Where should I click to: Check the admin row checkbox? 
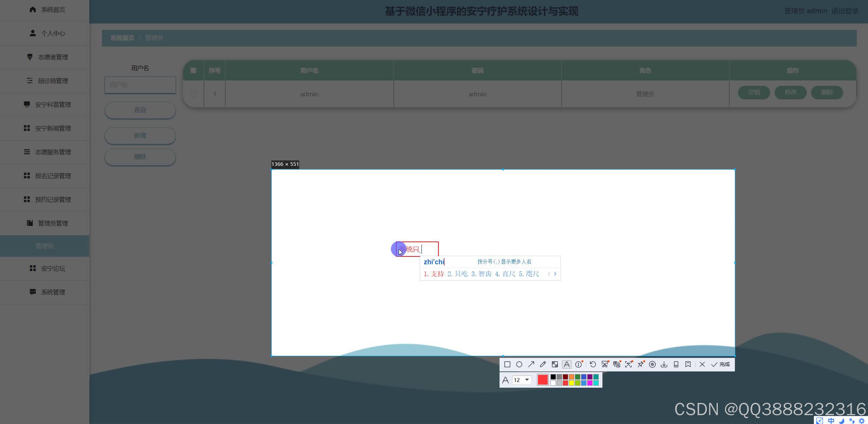pyautogui.click(x=194, y=94)
